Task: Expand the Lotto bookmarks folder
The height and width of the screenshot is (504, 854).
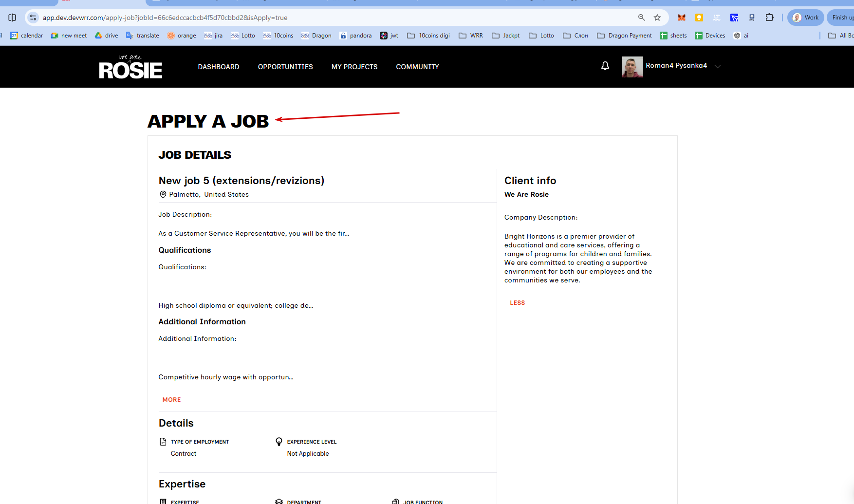Action: [541, 36]
